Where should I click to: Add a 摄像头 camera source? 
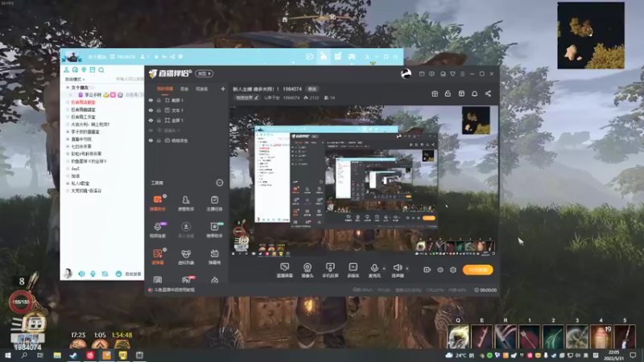(308, 270)
